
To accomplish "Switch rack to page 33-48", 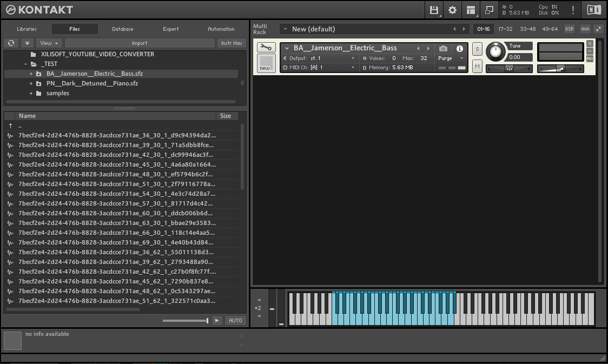I will [x=528, y=29].
